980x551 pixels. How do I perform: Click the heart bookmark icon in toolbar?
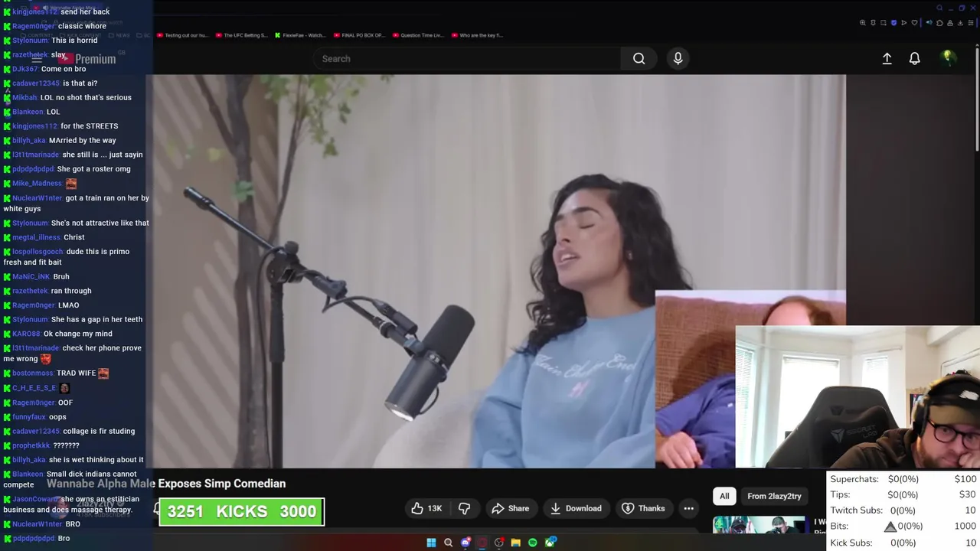[914, 23]
